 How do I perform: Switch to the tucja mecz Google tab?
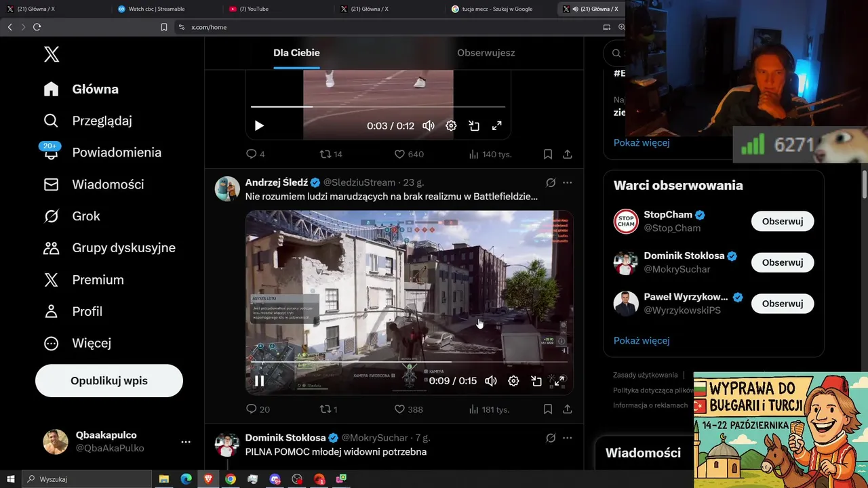pos(500,9)
